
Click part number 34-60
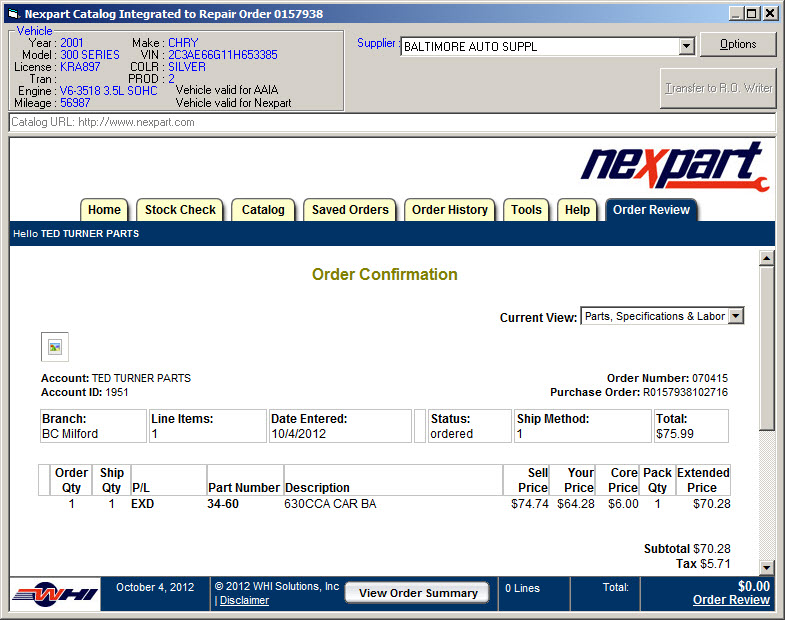223,504
